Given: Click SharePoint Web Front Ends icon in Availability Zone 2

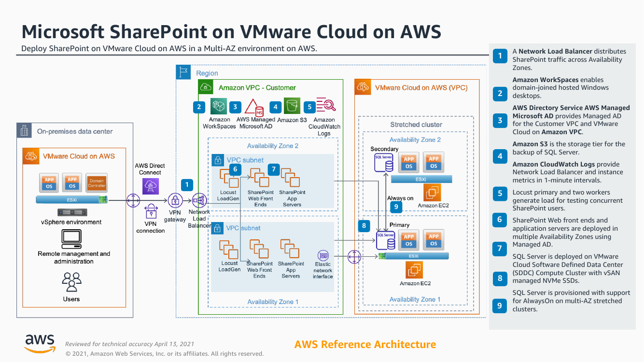Looking at the screenshot, I should coord(260,178).
